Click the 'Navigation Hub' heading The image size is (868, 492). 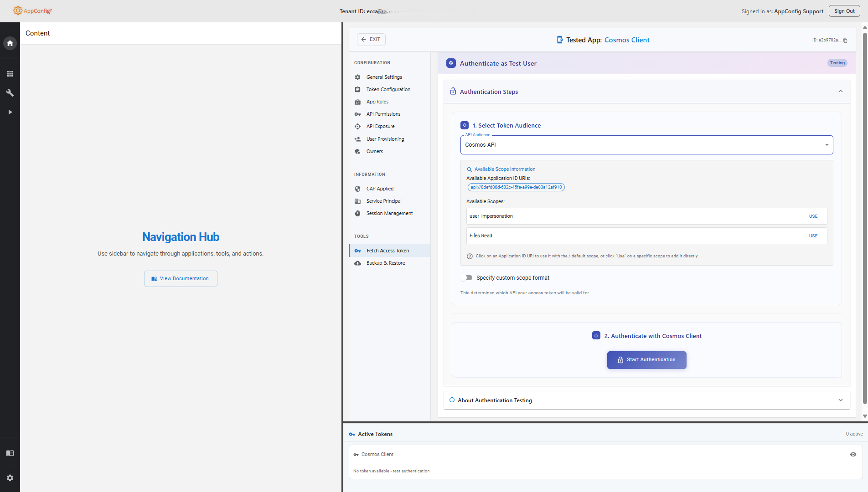(181, 237)
